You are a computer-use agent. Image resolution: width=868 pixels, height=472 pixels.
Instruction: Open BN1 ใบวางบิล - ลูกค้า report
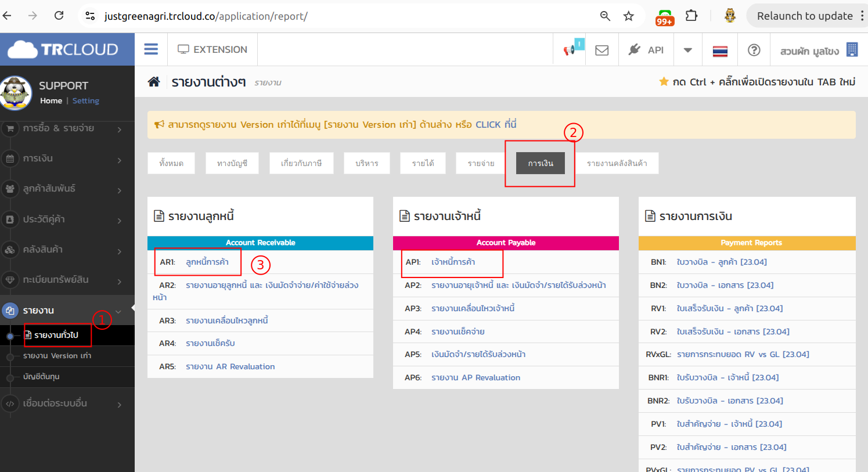722,262
